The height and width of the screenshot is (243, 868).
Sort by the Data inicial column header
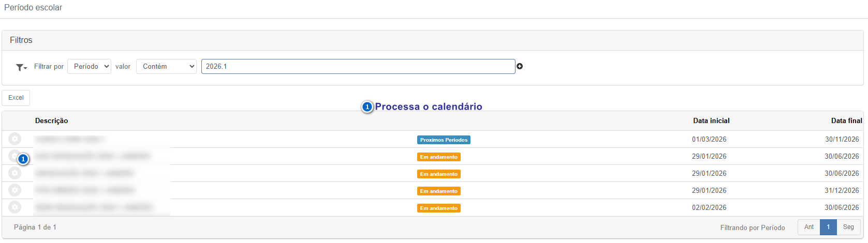711,120
